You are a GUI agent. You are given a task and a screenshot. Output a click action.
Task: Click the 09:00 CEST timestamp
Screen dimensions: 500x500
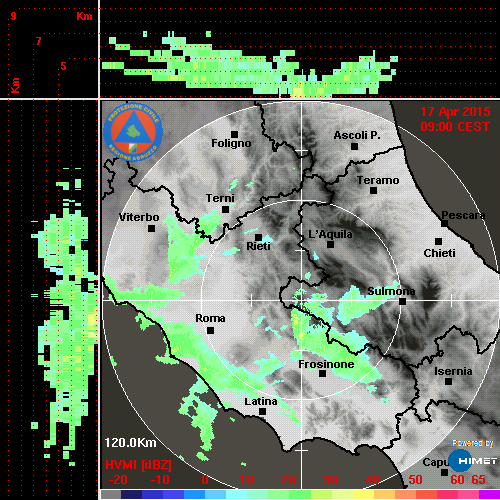(455, 127)
